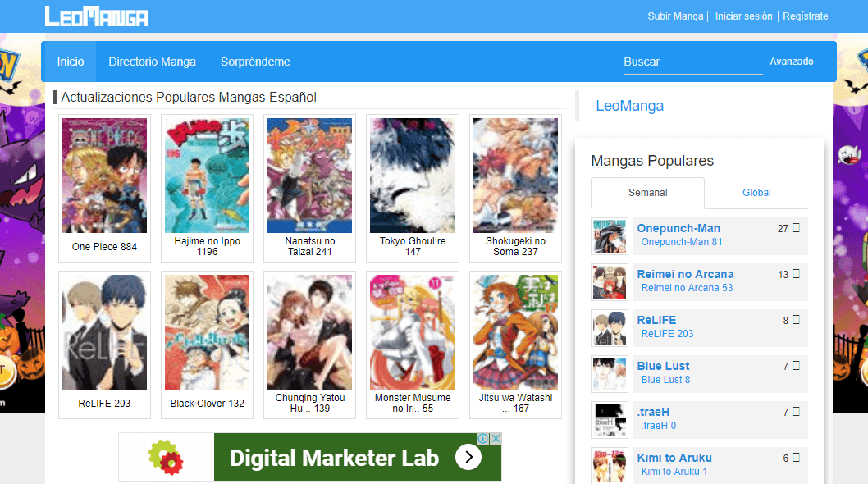Viewport: 868px width, 484px height.
Task: Click the small icon next to Blue Lust count 7
Action: tap(796, 366)
